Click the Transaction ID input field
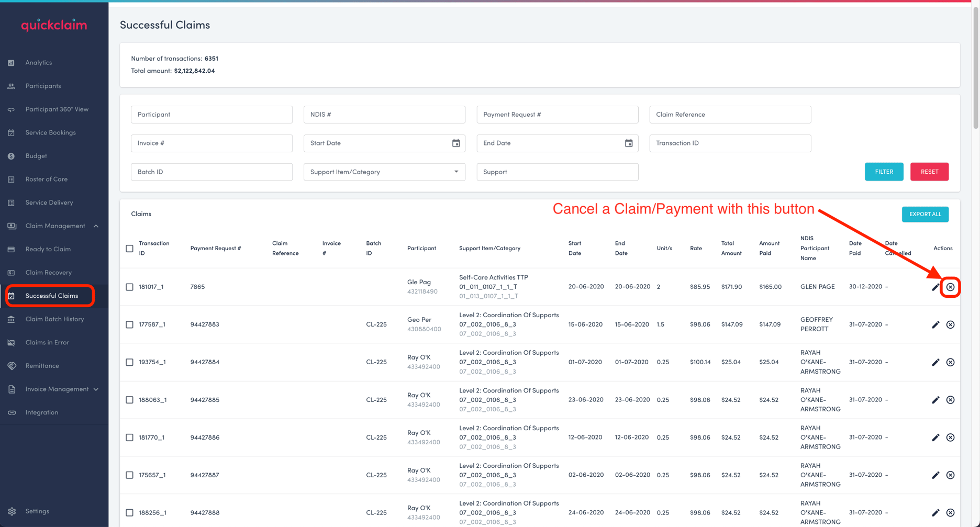This screenshot has width=980, height=527. [x=730, y=143]
